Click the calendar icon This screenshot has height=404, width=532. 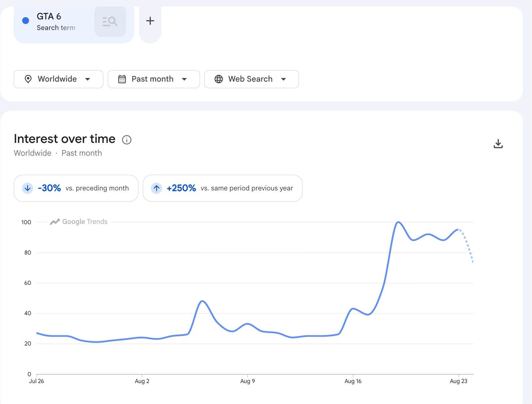[x=122, y=79]
